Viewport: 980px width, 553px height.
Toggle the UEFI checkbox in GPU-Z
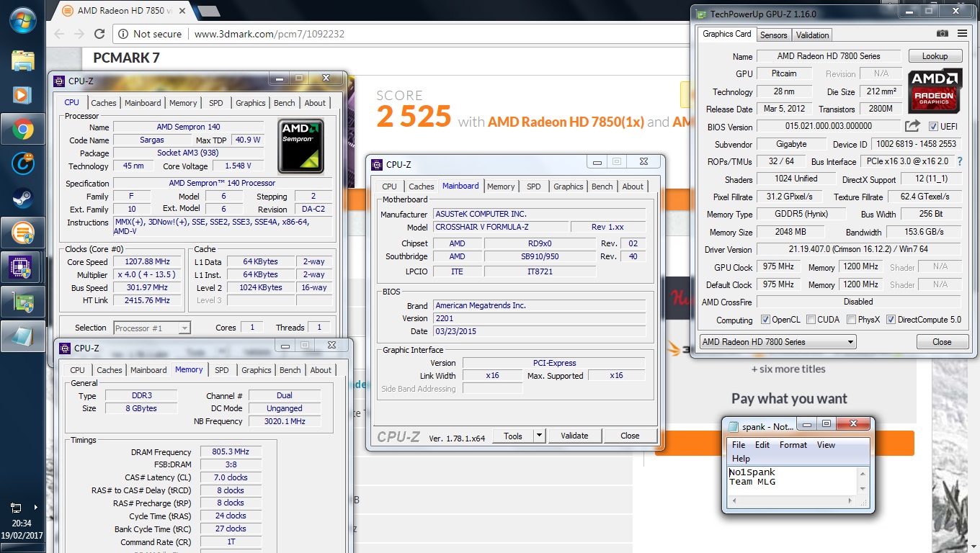click(933, 127)
